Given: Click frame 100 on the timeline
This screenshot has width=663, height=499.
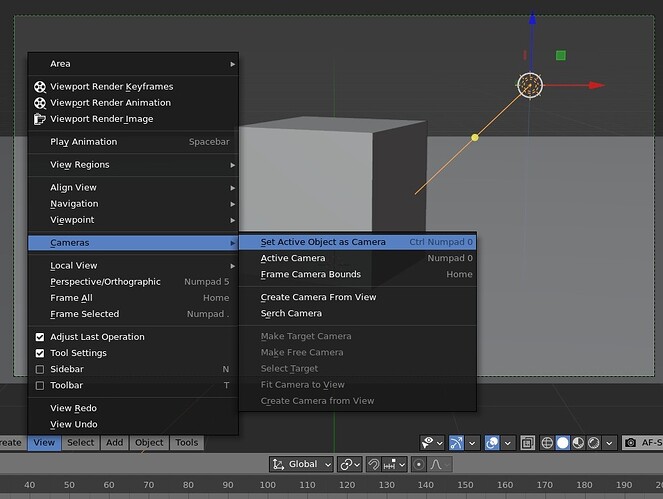Looking at the screenshot, I should pos(267,485).
